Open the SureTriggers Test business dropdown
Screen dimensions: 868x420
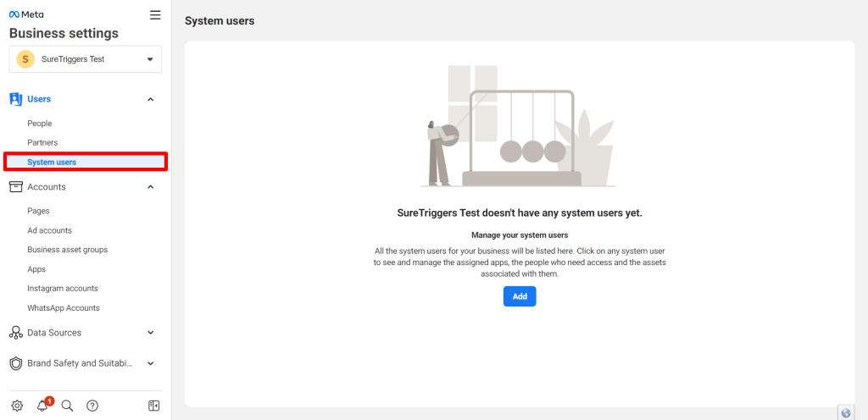86,59
